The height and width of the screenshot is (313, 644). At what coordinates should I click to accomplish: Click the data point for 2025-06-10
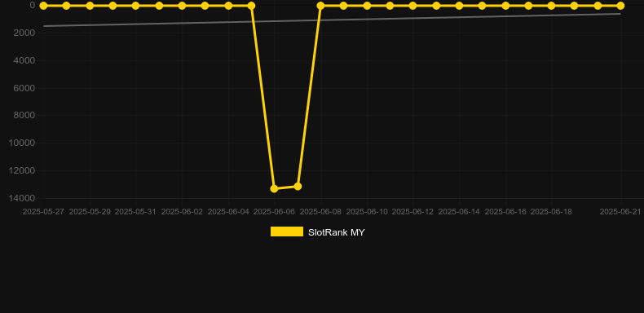click(x=367, y=6)
